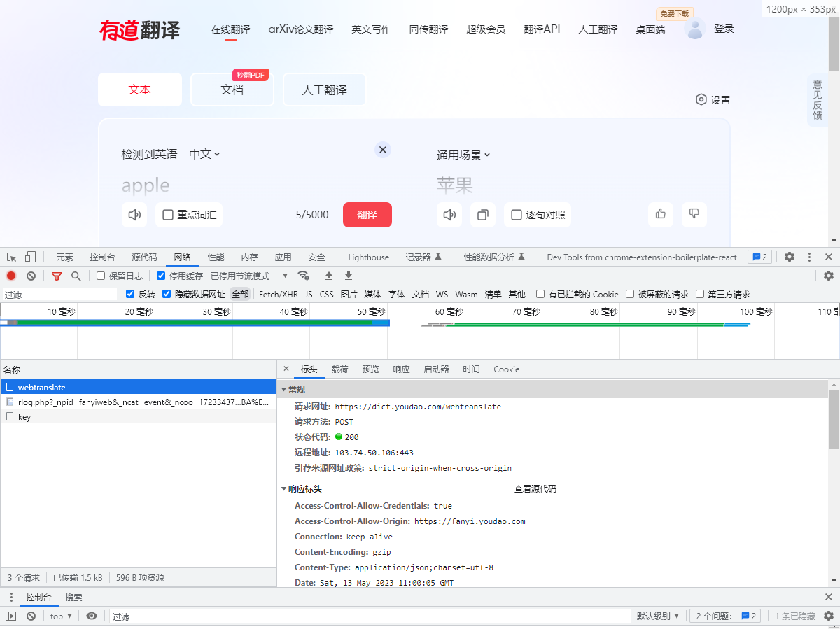Open the 通用场景 dropdown
The height and width of the screenshot is (629, 840).
tap(463, 155)
